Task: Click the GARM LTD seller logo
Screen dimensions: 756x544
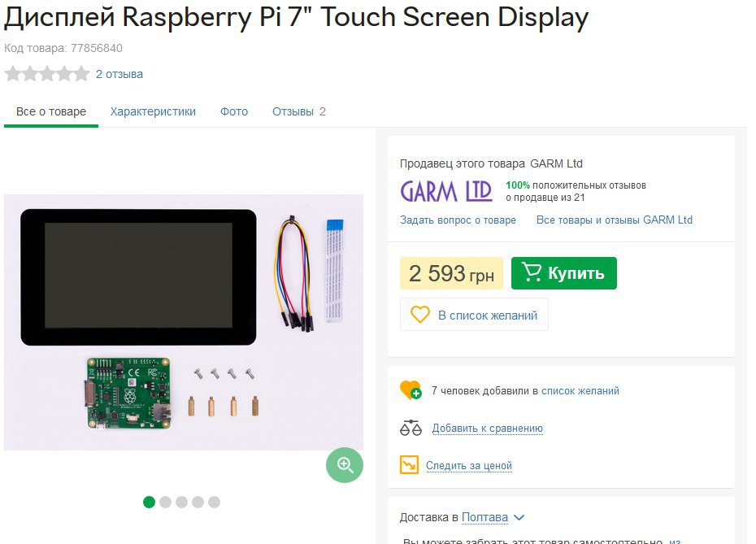Action: (x=446, y=191)
